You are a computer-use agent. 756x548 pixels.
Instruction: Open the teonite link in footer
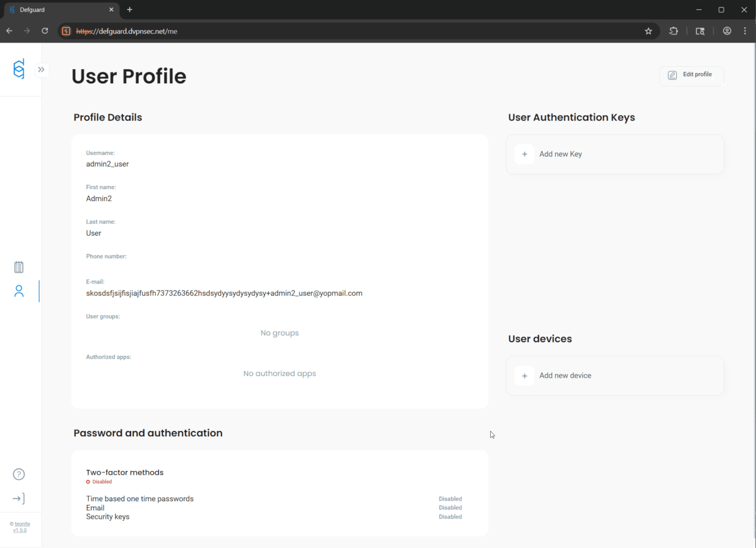click(22, 524)
